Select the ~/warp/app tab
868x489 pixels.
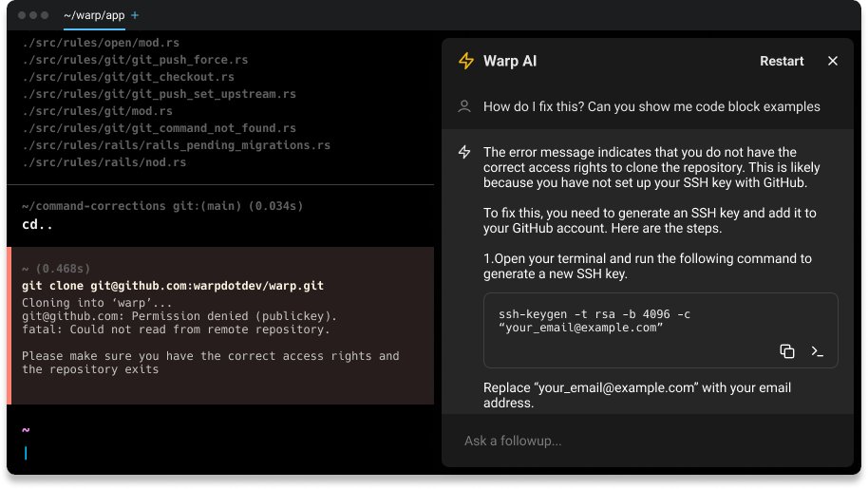(94, 15)
